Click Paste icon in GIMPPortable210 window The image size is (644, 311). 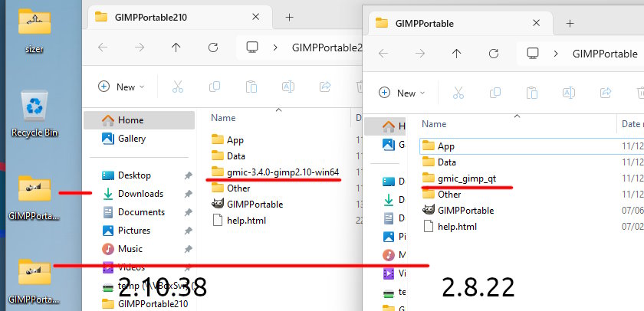251,87
